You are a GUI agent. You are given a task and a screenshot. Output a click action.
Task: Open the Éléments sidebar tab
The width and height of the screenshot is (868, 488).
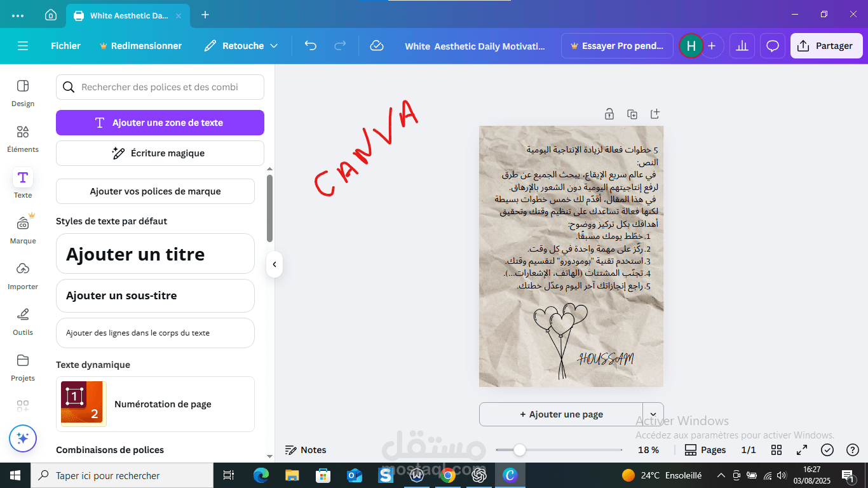[x=23, y=139]
